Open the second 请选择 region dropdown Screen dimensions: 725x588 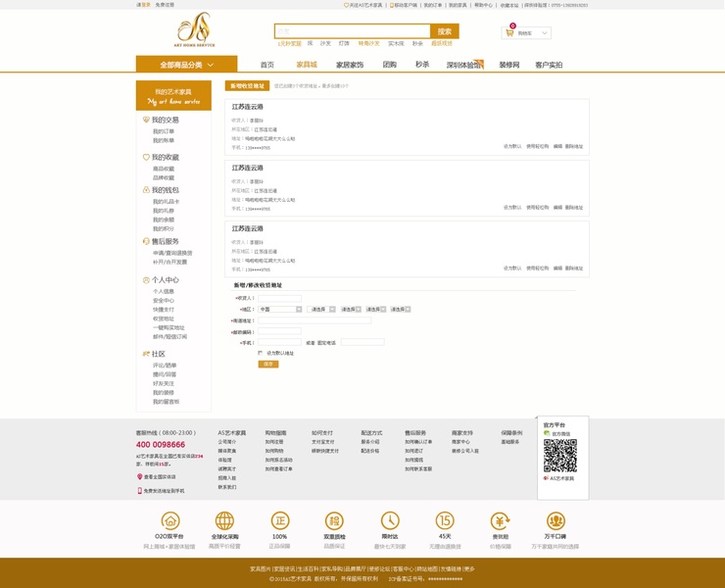pos(351,309)
